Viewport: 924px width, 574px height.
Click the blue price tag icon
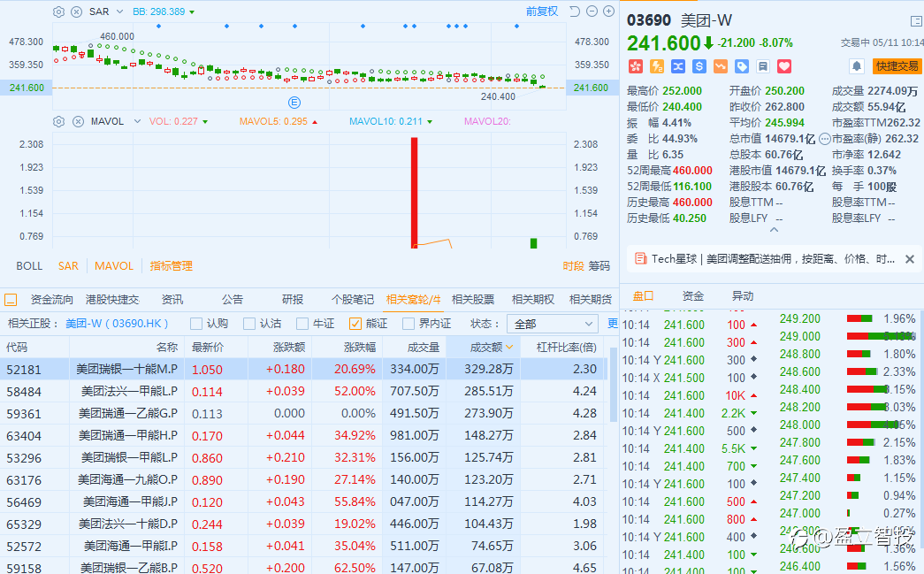(741, 66)
